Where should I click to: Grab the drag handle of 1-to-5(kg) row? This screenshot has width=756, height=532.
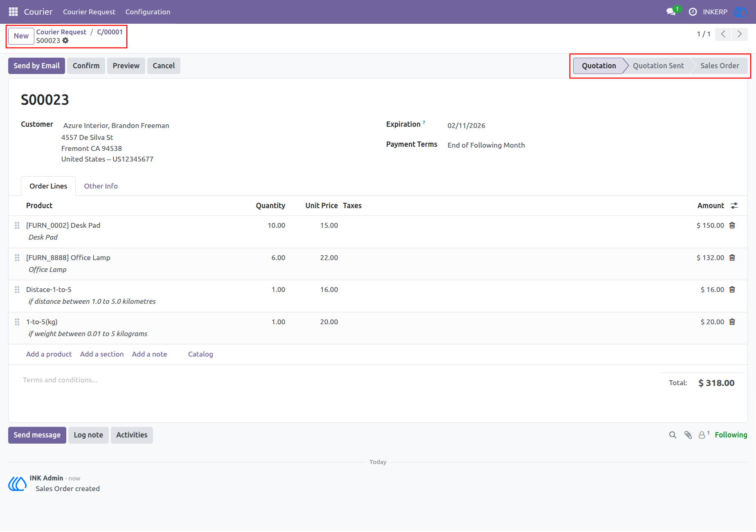(x=17, y=322)
